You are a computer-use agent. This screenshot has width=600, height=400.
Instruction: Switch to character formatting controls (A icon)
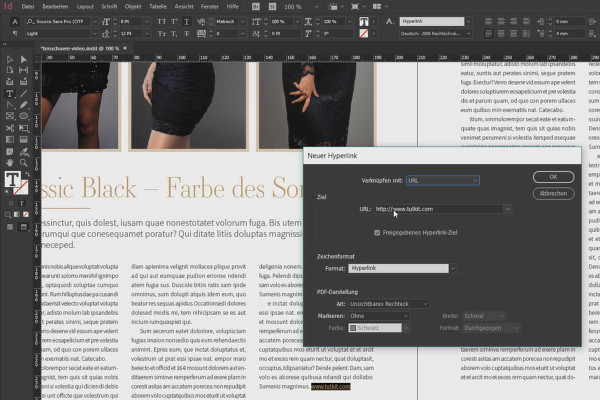click(x=15, y=21)
